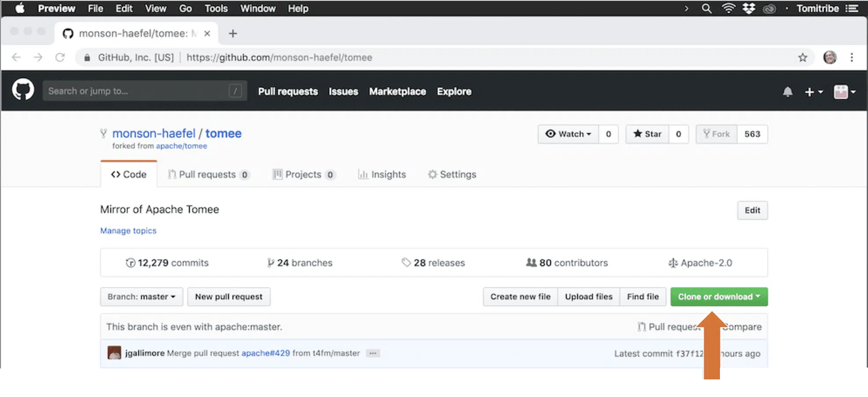Open the plus create-new dropdown

[813, 92]
